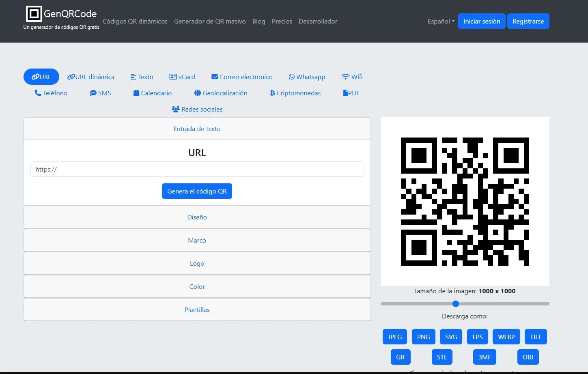Click the image size slider handle
588x374 pixels.
[455, 304]
